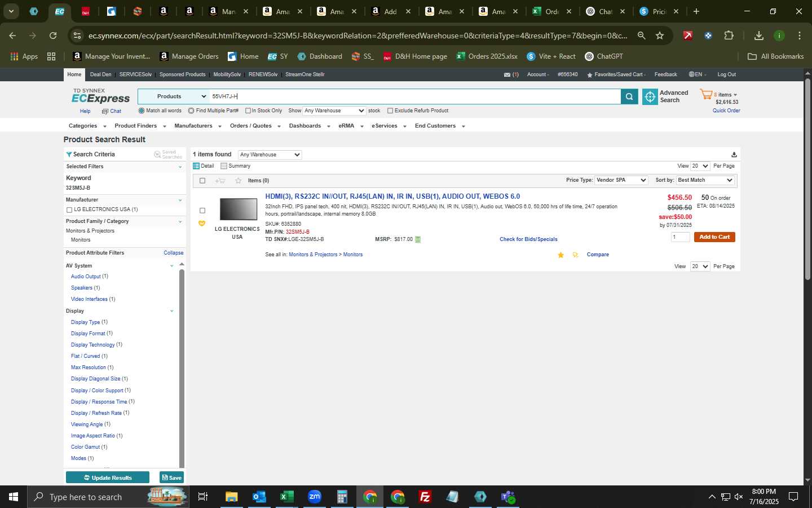Image resolution: width=812 pixels, height=508 pixels.
Task: Click the filter panel vertical scrollbar
Action: [182, 368]
